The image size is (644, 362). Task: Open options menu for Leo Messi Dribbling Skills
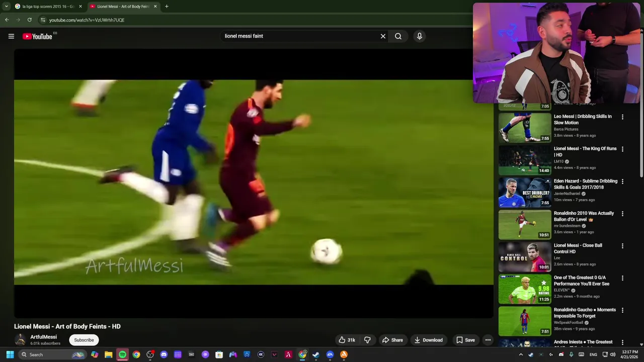pyautogui.click(x=622, y=117)
